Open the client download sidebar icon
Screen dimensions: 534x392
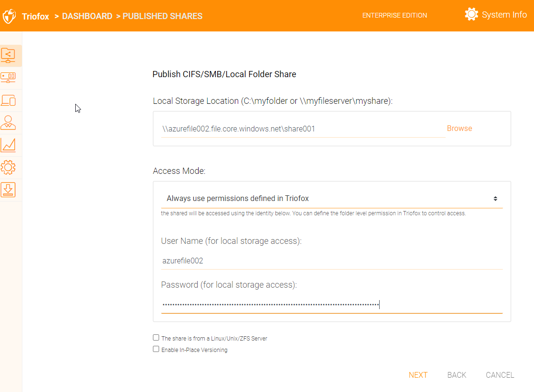pos(8,190)
